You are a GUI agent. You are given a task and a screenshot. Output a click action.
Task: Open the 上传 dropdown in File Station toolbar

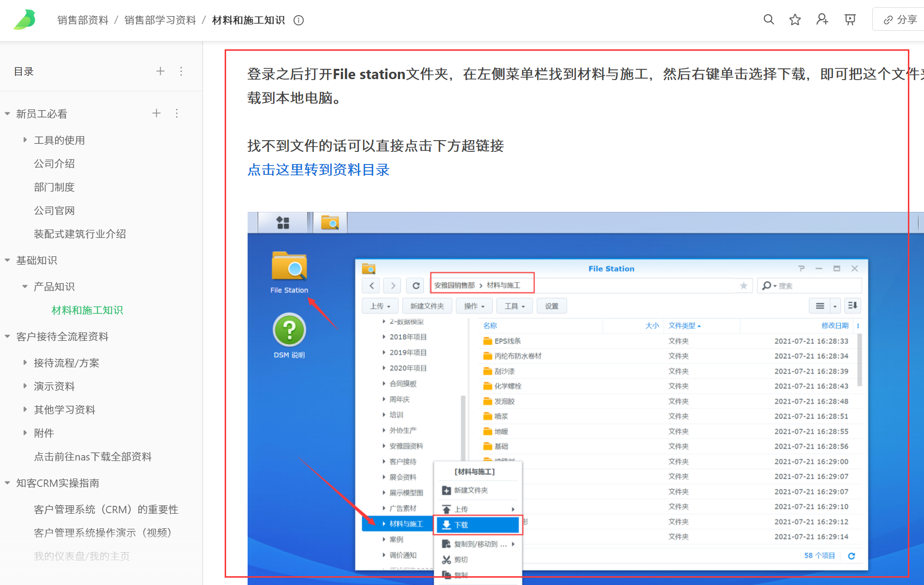(x=380, y=306)
